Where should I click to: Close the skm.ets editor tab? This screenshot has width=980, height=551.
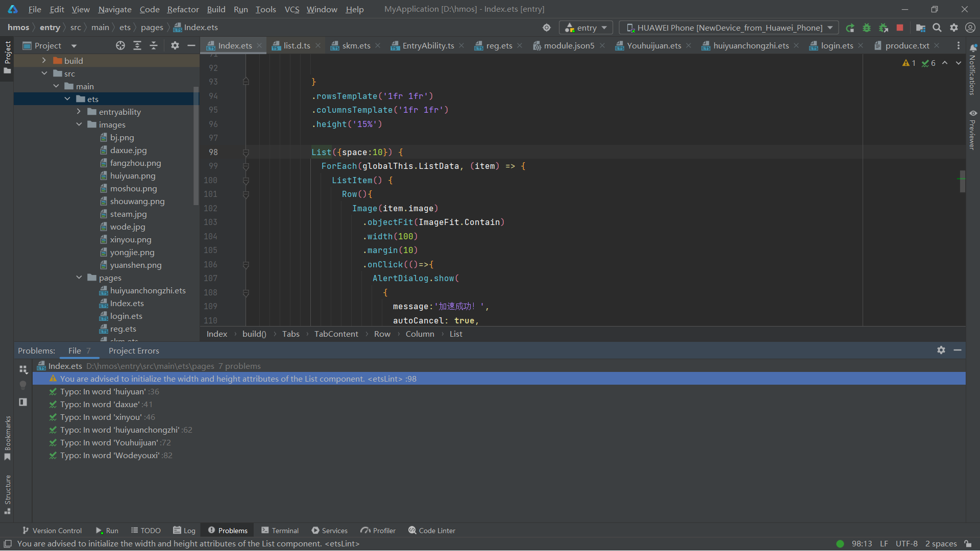pyautogui.click(x=378, y=45)
